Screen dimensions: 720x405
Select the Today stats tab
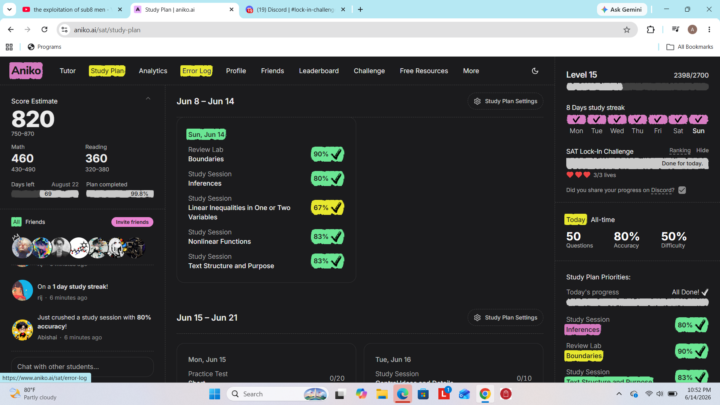[575, 220]
